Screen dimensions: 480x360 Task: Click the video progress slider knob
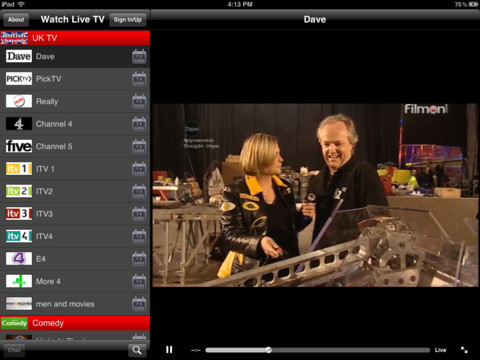[268, 350]
